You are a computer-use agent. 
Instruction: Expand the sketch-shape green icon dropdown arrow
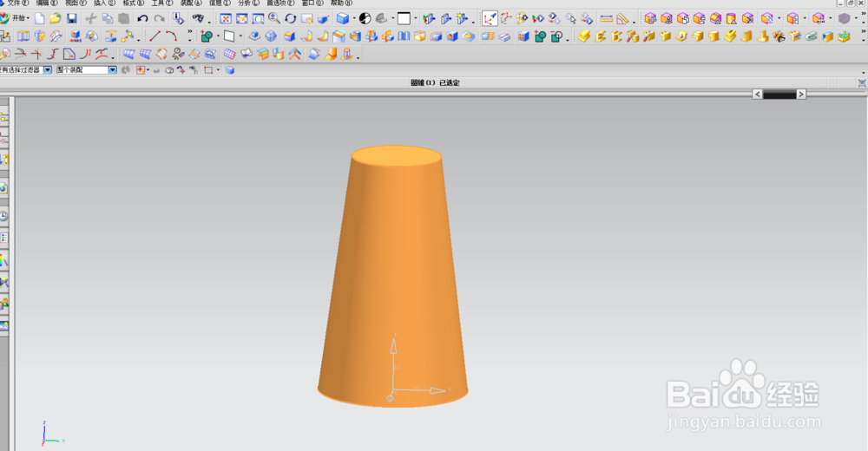point(218,36)
